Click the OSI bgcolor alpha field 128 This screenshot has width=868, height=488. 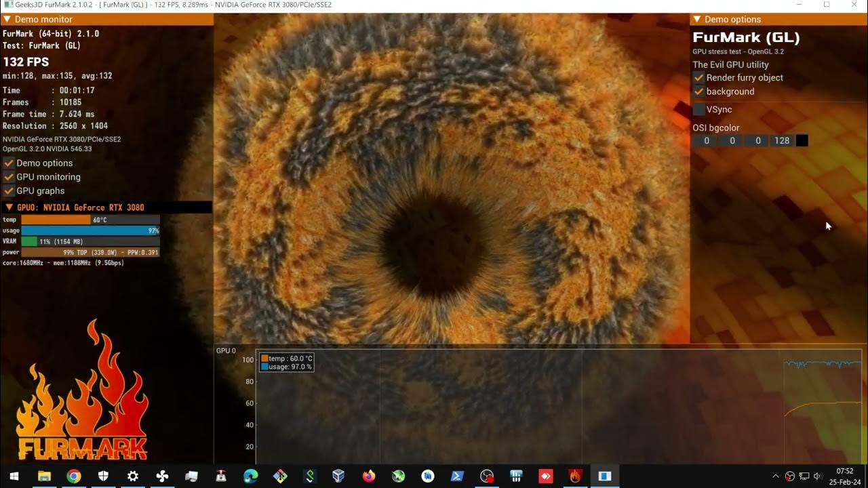tap(782, 140)
